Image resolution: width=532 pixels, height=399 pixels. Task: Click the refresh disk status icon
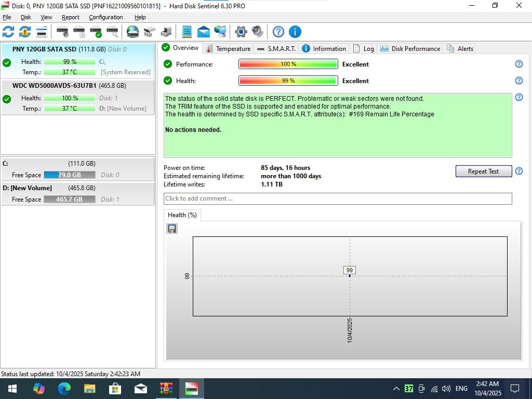[x=8, y=32]
